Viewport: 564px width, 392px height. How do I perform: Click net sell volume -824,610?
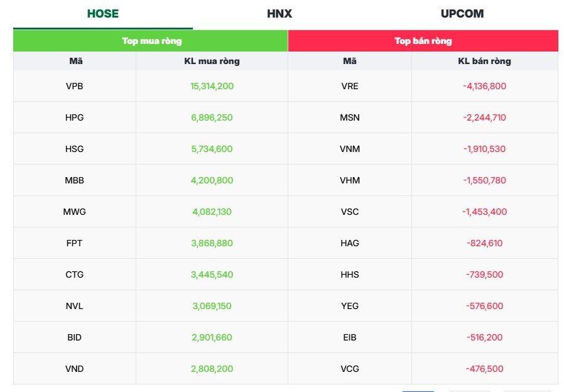484,243
